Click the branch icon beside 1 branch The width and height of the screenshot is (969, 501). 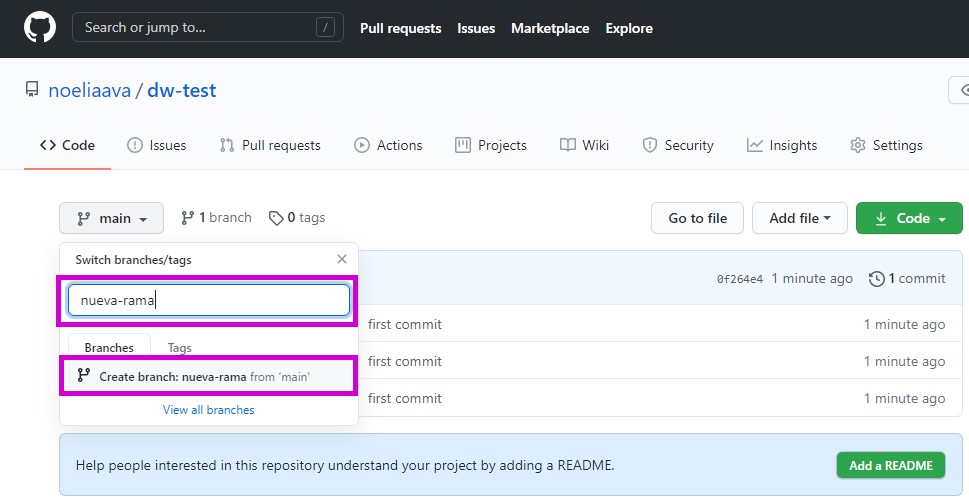(x=187, y=218)
